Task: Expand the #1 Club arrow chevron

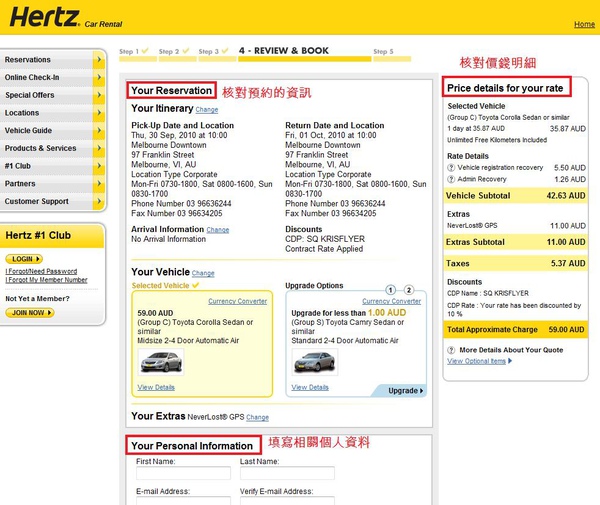Action: (x=99, y=166)
